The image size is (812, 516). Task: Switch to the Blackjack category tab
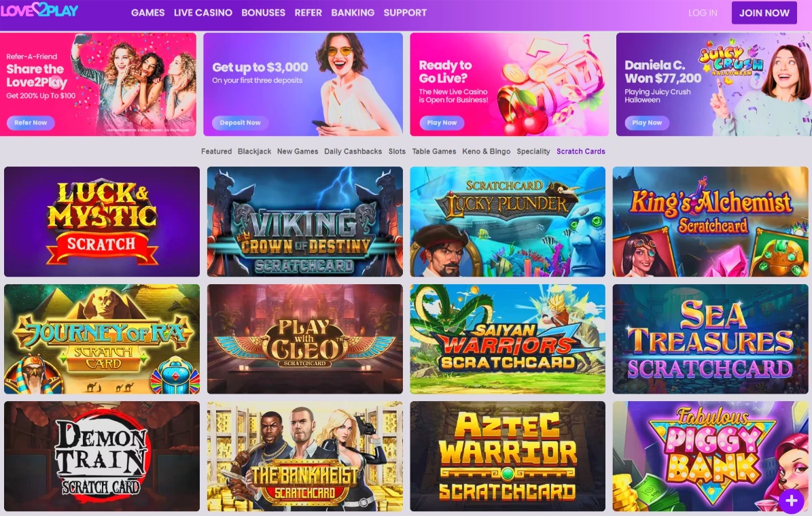tap(254, 152)
